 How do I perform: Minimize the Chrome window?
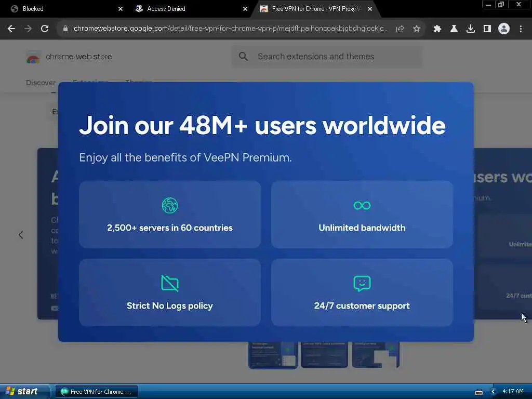(488, 5)
